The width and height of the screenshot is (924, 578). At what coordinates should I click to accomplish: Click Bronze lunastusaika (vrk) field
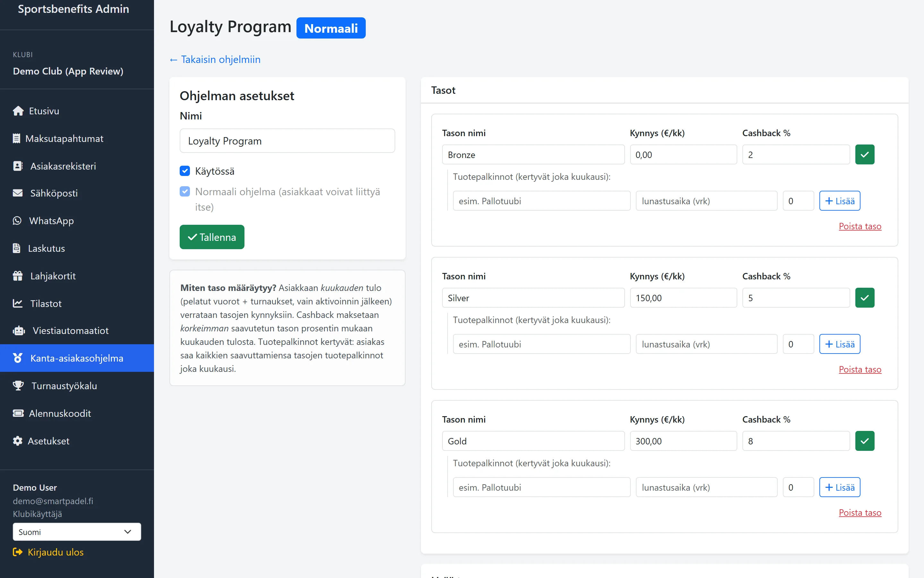coord(706,201)
